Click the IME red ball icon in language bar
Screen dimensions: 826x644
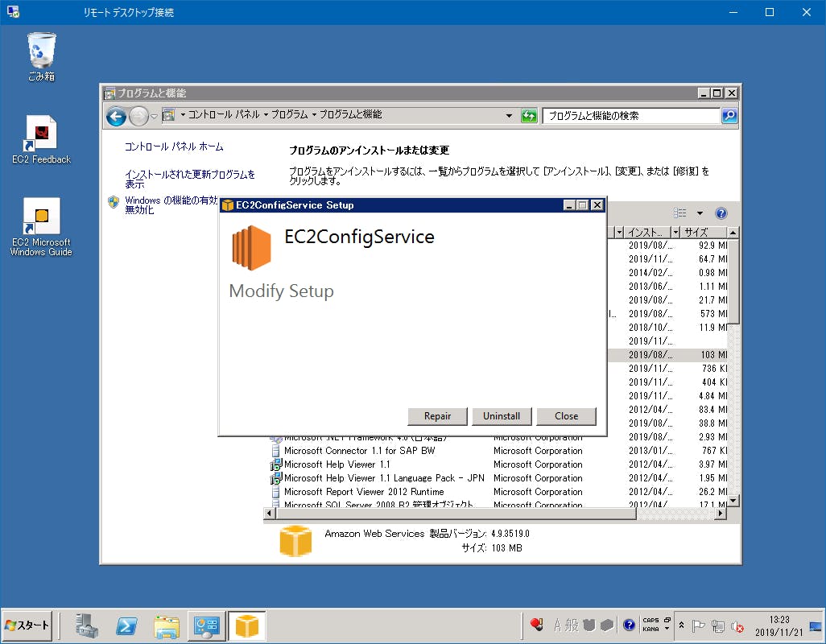click(537, 625)
